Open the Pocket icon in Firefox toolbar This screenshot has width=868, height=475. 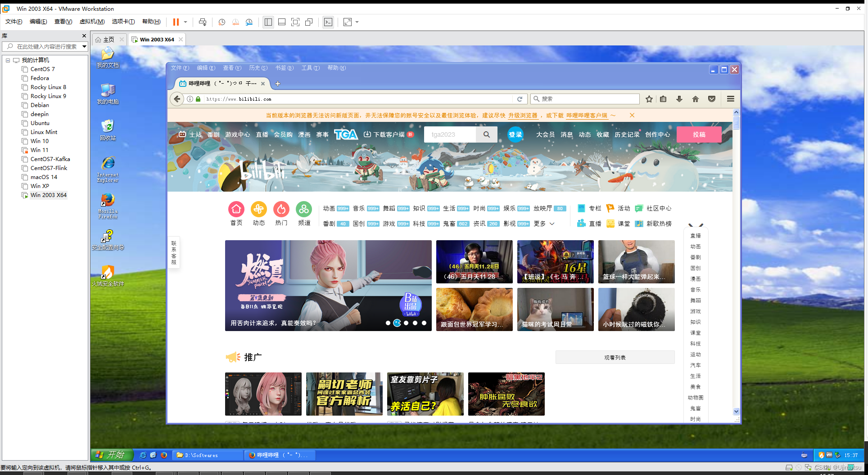(711, 99)
